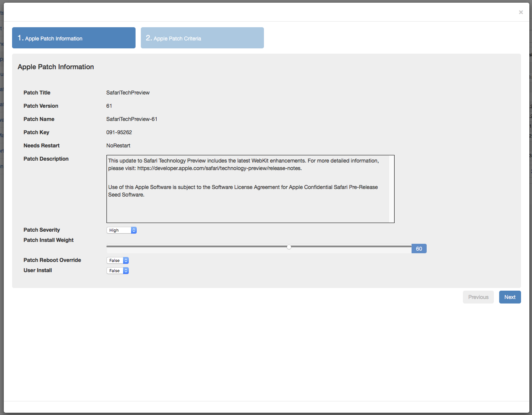The image size is (532, 415).
Task: Open step 1 Apple Patch Information tab
Action: tap(74, 38)
